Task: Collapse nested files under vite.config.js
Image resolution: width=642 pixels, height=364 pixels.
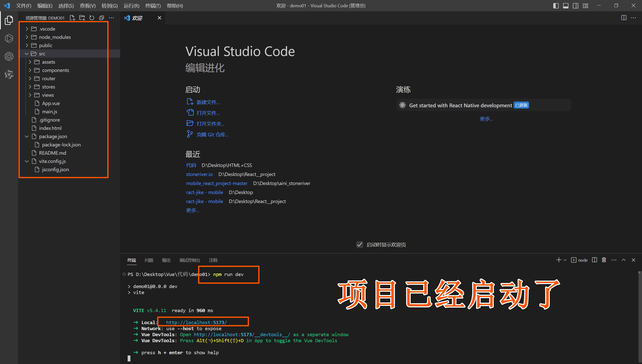Action: point(27,161)
